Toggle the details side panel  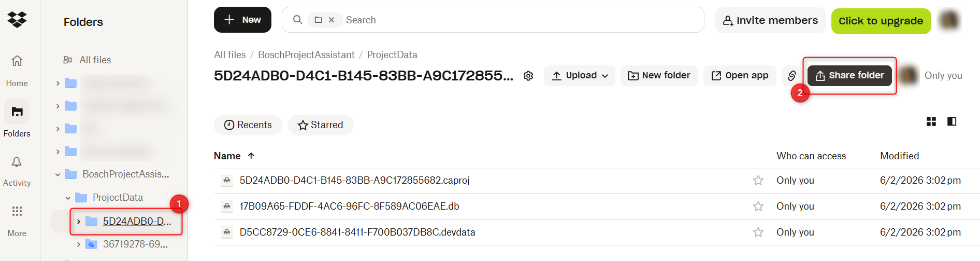tap(952, 121)
